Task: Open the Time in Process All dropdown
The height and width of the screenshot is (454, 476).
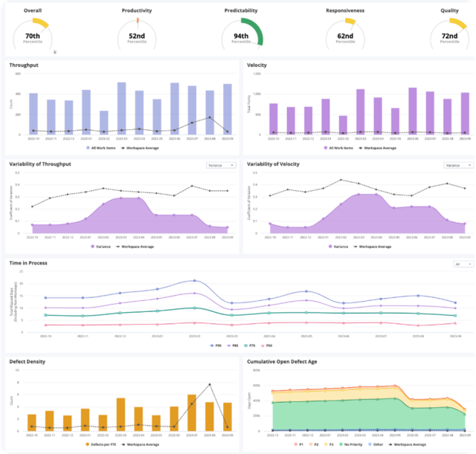Action: pos(461,264)
